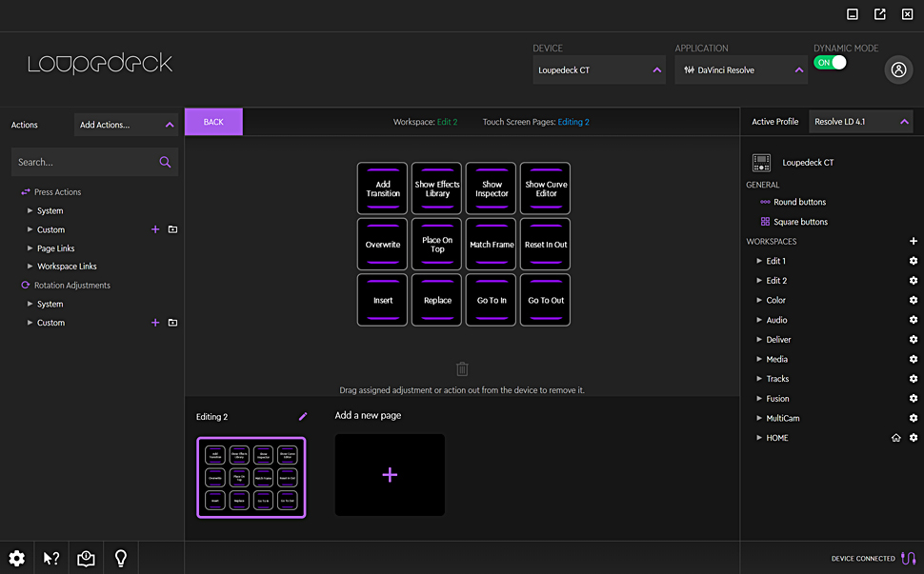Click the Edit 2 workspace link

point(448,122)
